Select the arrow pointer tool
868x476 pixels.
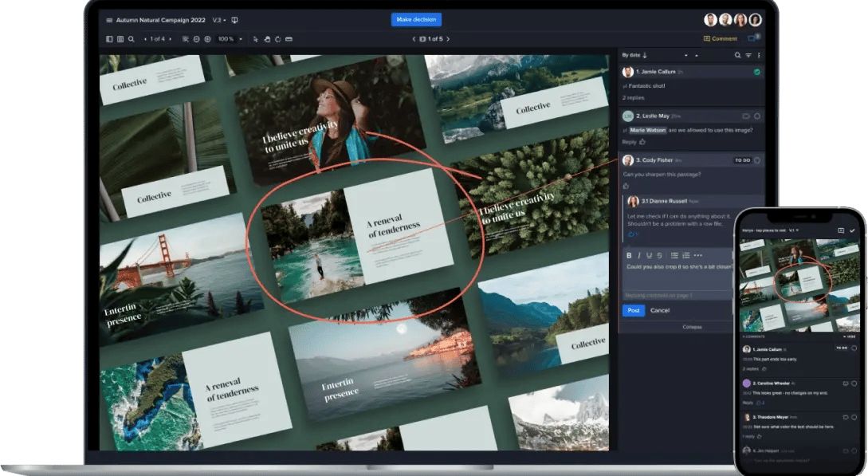(x=255, y=39)
